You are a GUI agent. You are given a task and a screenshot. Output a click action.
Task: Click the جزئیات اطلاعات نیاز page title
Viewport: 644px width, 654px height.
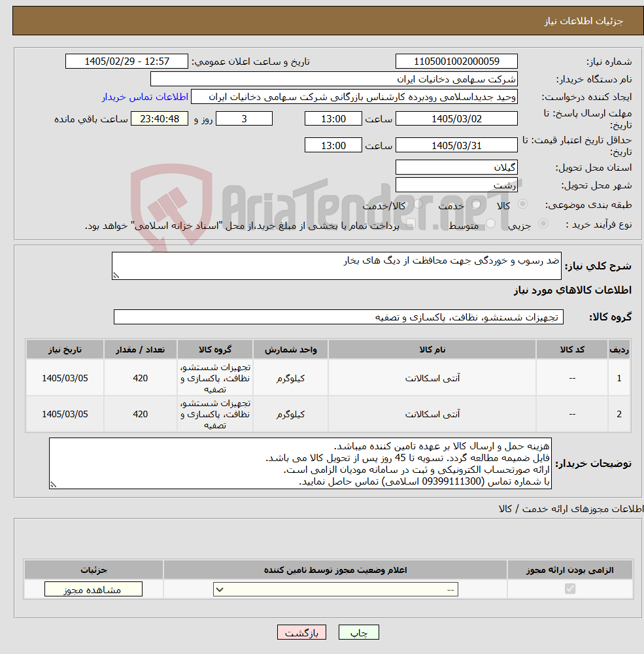[x=583, y=21]
